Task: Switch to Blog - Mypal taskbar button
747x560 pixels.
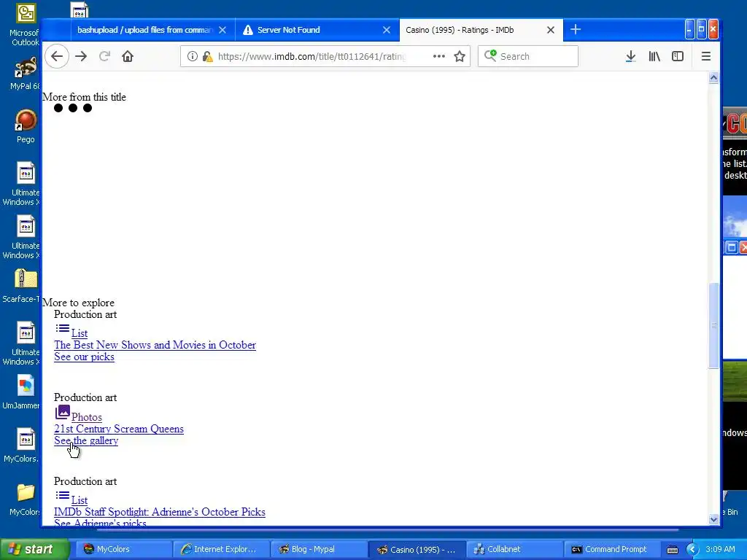Action: click(x=318, y=549)
